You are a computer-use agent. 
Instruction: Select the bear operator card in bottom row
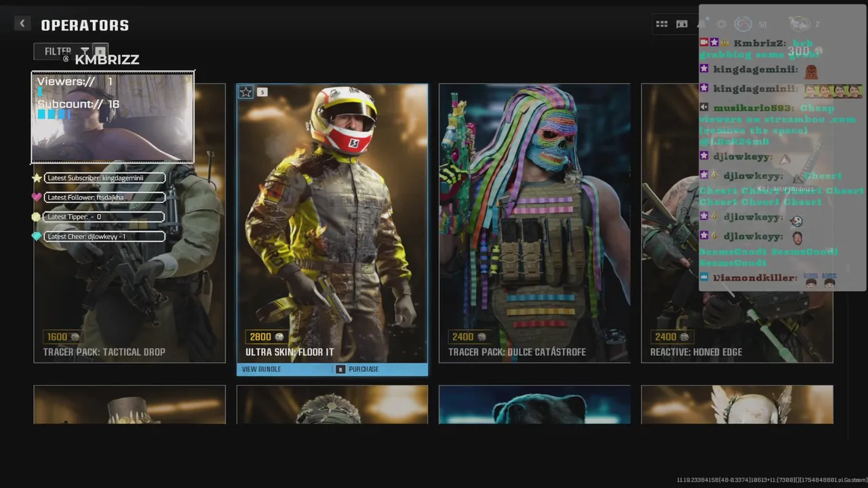(534, 405)
